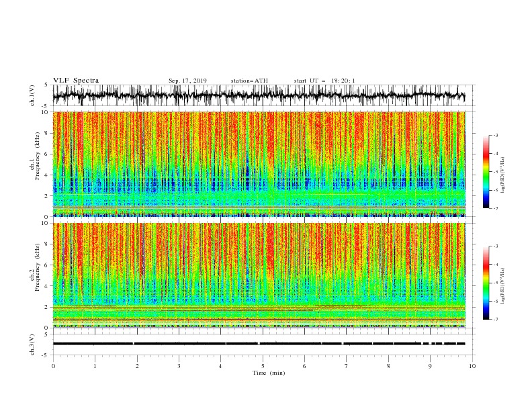Click the log(PSD) label beside ch.1 color bar

[503, 175]
